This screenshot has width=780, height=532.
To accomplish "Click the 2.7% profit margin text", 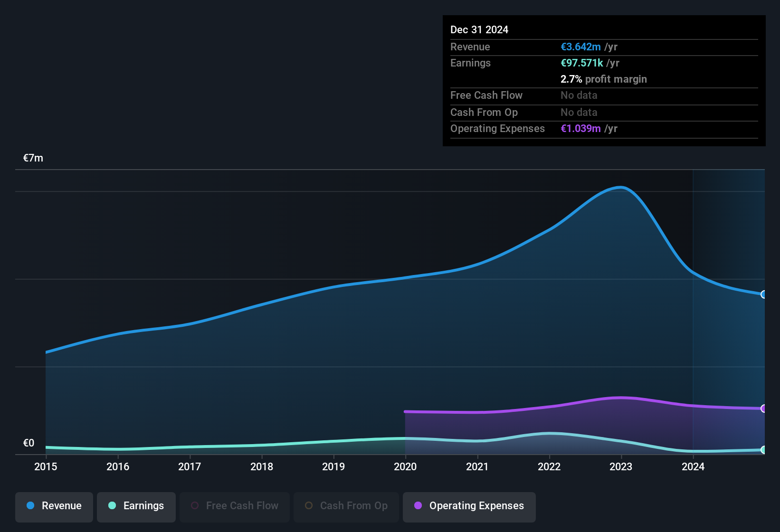I will tap(604, 79).
